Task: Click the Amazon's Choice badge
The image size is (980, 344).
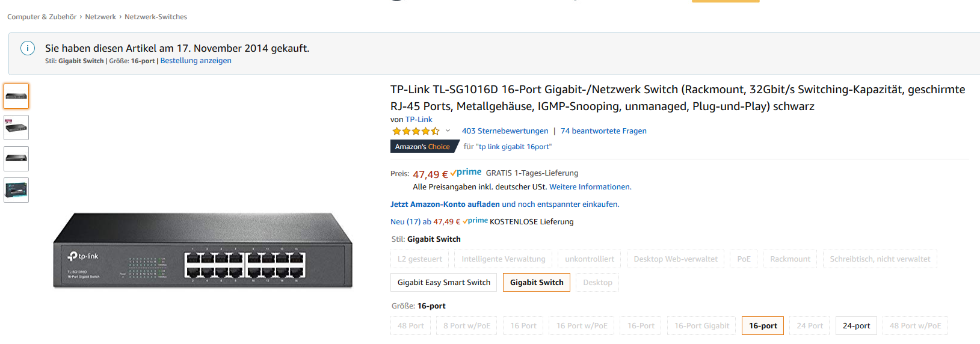Action: [423, 147]
